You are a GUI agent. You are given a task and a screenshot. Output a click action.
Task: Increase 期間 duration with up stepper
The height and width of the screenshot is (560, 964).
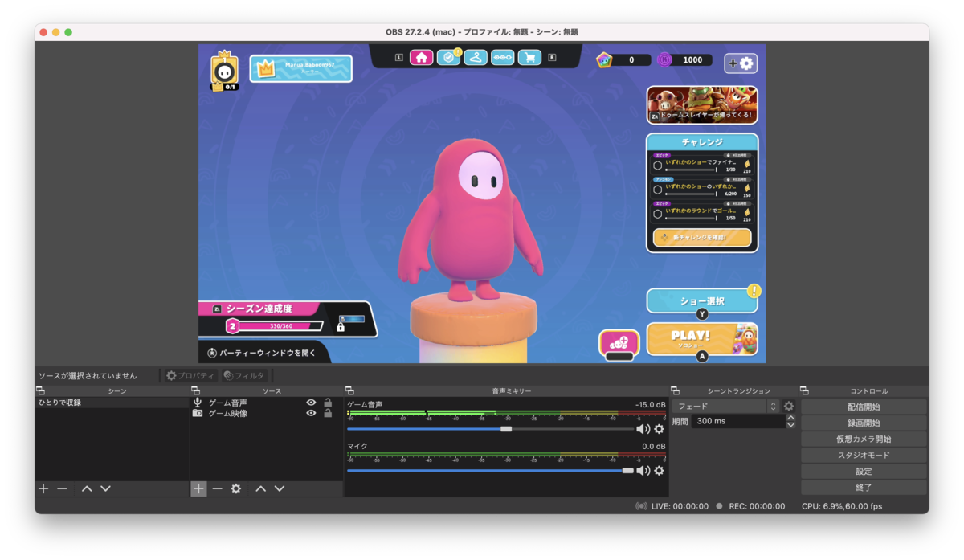coord(790,418)
